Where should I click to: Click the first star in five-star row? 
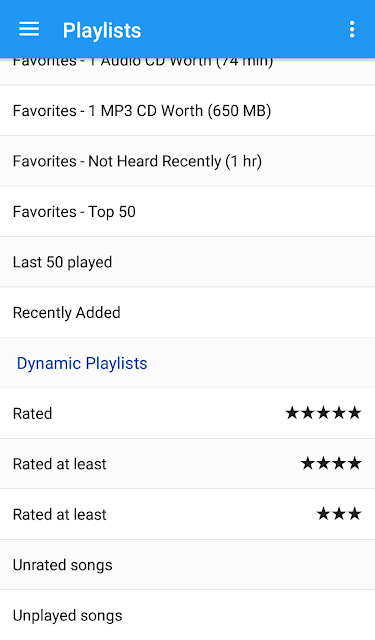point(292,413)
